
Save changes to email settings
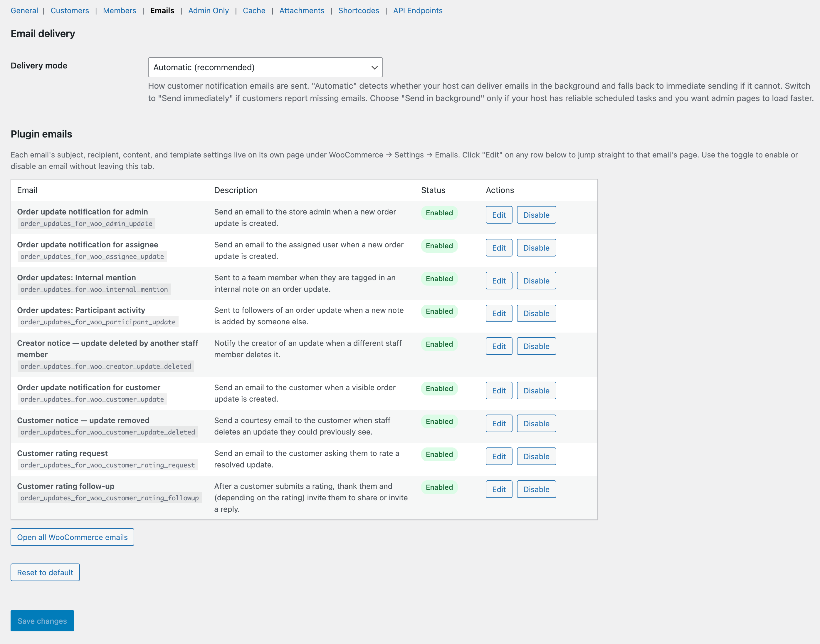coord(42,620)
